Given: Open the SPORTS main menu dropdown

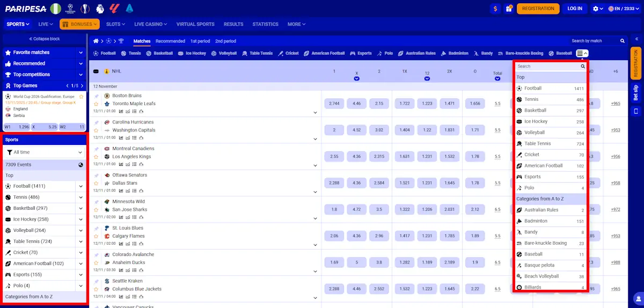Looking at the screenshot, I should tap(18, 24).
